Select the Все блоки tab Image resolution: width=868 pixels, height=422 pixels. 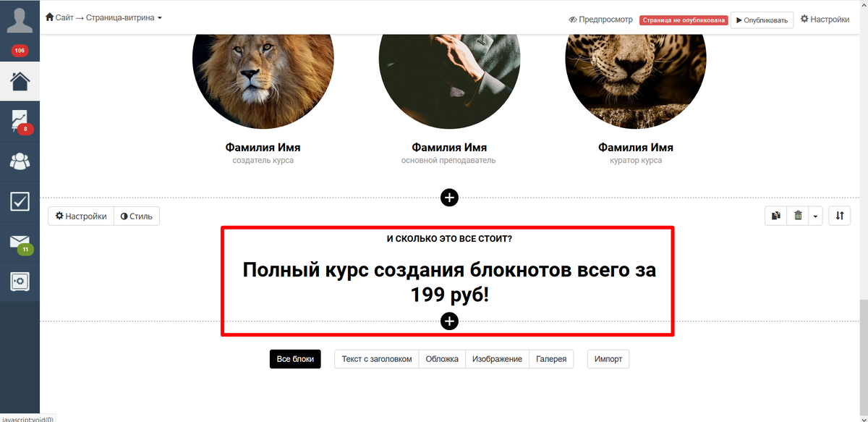(295, 359)
